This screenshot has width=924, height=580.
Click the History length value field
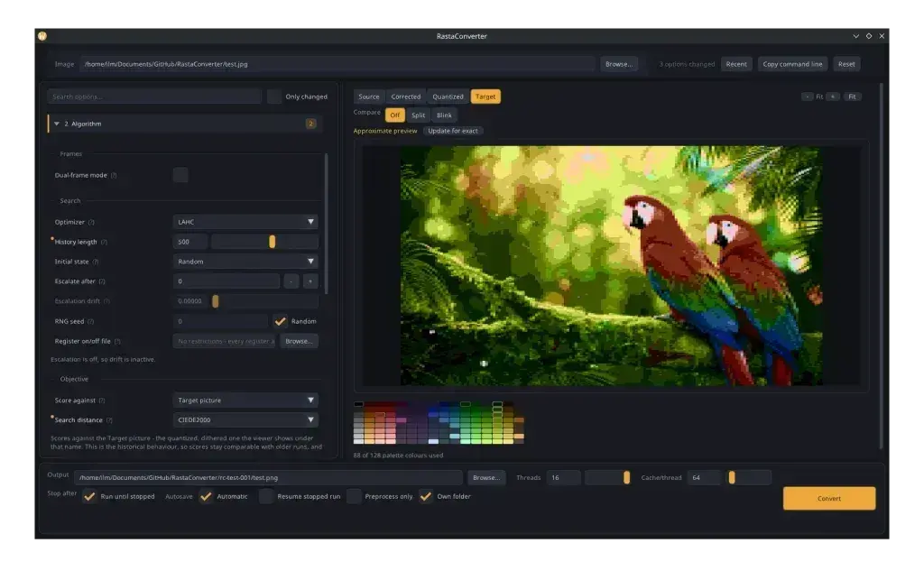189,242
